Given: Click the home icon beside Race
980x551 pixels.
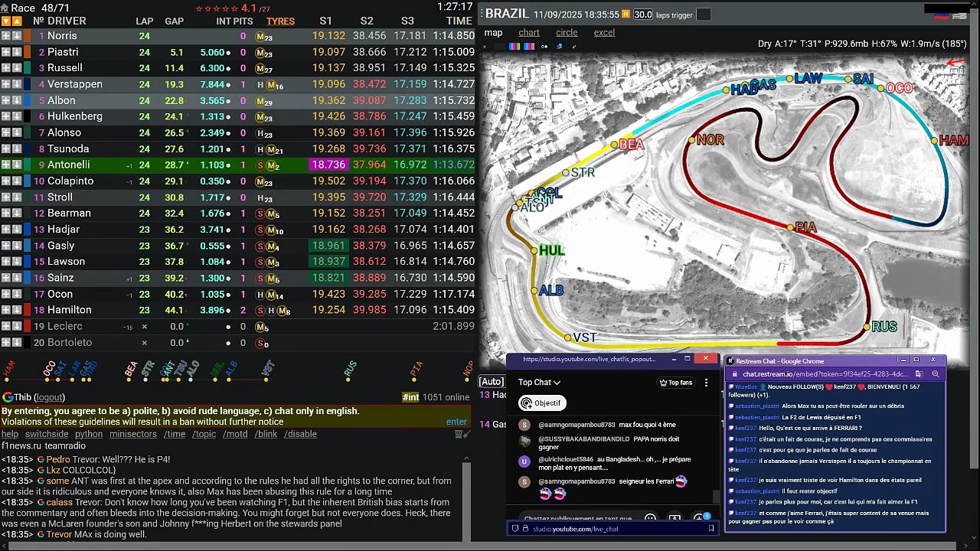Looking at the screenshot, I should point(5,8).
